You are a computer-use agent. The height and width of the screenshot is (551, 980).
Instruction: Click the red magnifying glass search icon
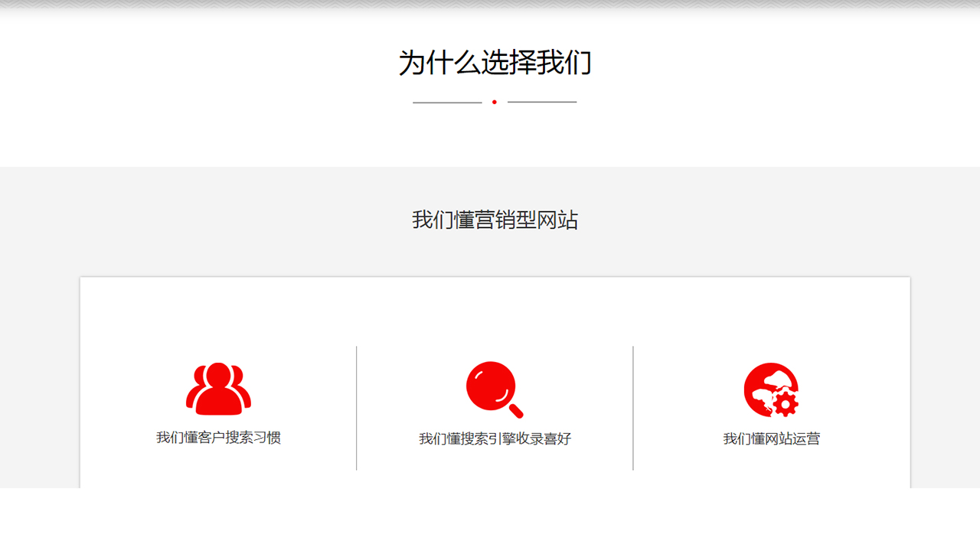pos(495,390)
